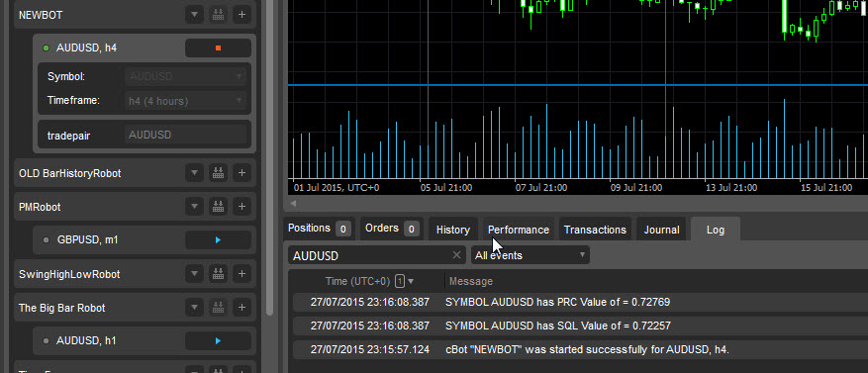
Task: Open the NEWBOT options dropdown arrow
Action: [194, 15]
